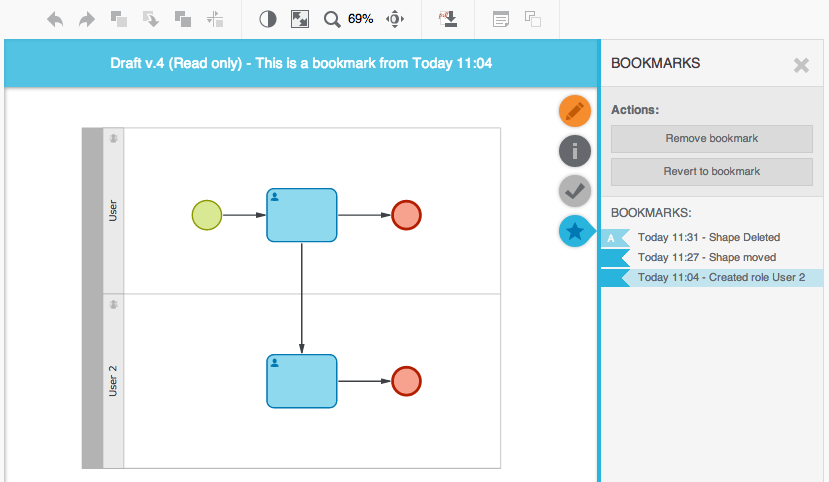The image size is (829, 482).
Task: Open the 69% zoom level dropdown
Action: click(x=360, y=19)
